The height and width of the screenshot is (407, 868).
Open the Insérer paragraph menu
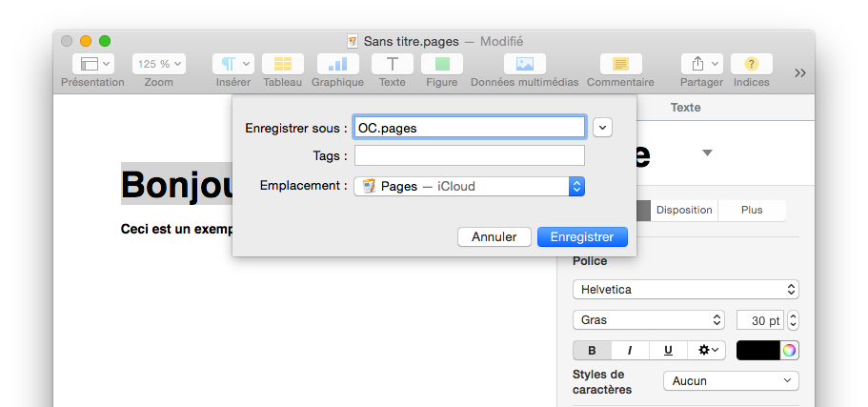(233, 64)
